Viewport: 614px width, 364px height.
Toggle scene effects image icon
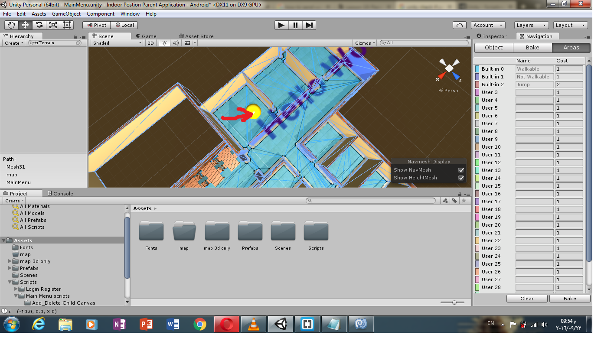point(187,43)
